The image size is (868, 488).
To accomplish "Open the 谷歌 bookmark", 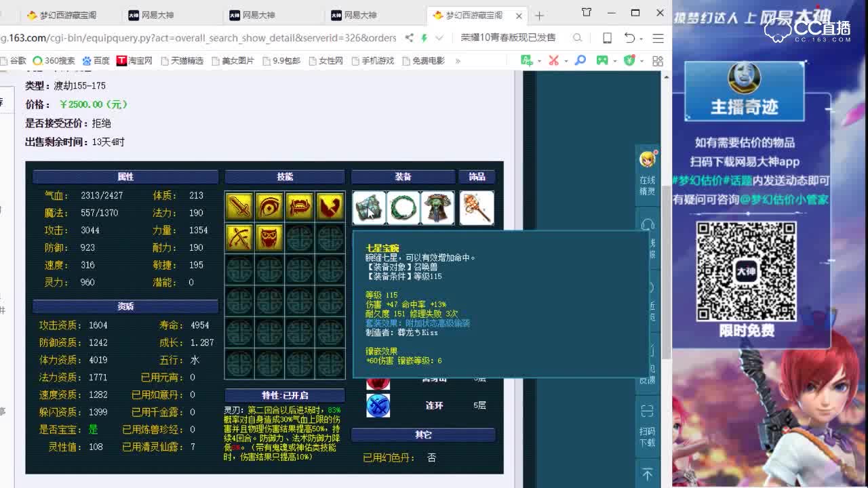I will [13, 60].
